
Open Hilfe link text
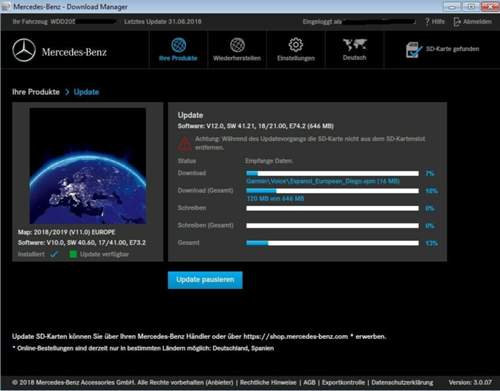tap(438, 22)
